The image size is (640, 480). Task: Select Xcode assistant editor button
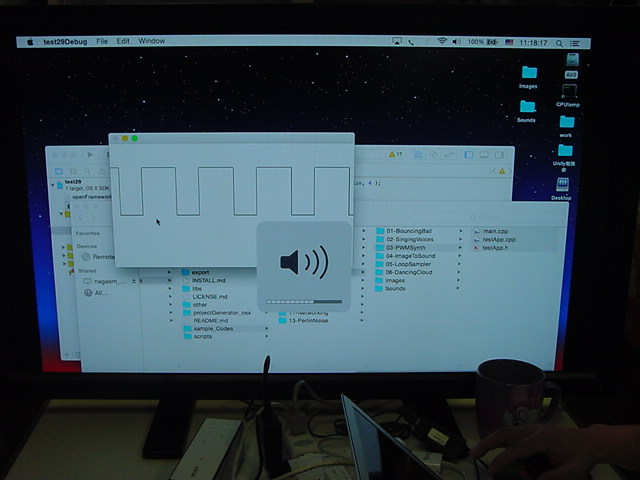(433, 155)
